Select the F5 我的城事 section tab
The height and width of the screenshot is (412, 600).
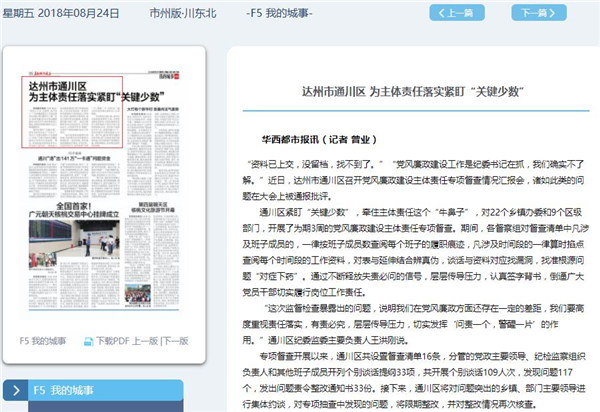click(x=105, y=390)
